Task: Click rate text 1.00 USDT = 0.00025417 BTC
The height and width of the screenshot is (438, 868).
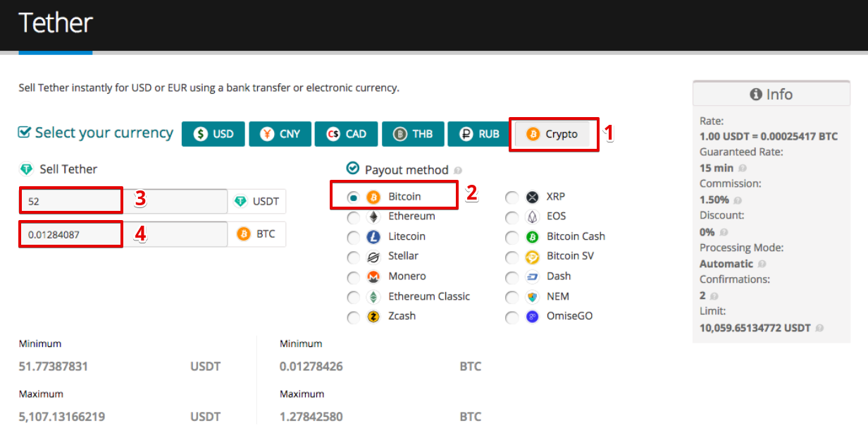Action: pos(769,136)
